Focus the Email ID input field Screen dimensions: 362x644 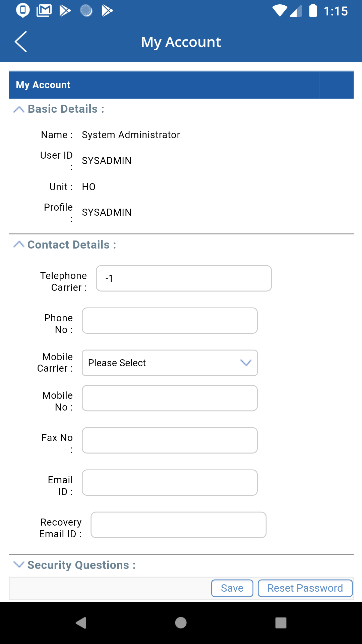(x=170, y=483)
